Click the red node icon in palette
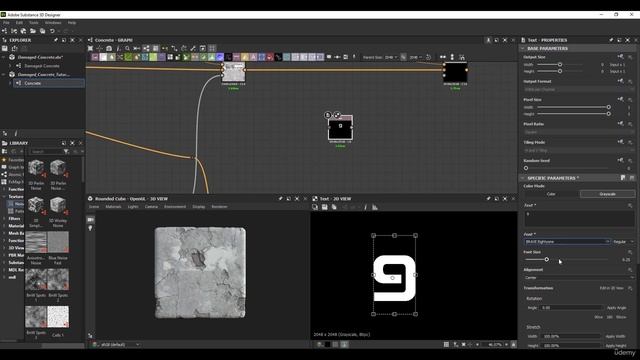The height and width of the screenshot is (360, 640). pyautogui.click(x=270, y=57)
